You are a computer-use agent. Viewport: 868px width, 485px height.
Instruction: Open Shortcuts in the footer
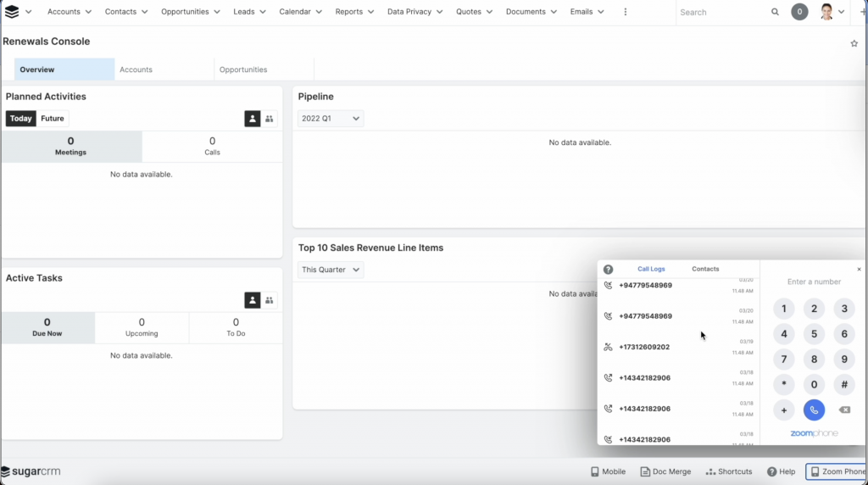point(728,471)
